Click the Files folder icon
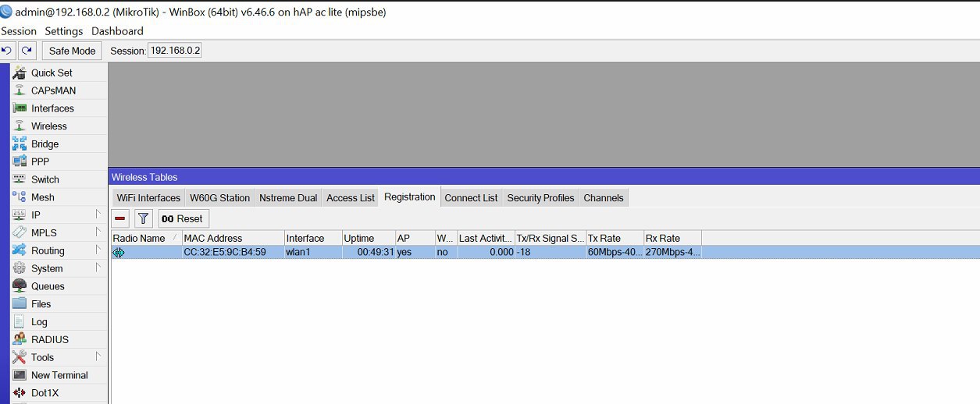980x404 pixels. [20, 303]
